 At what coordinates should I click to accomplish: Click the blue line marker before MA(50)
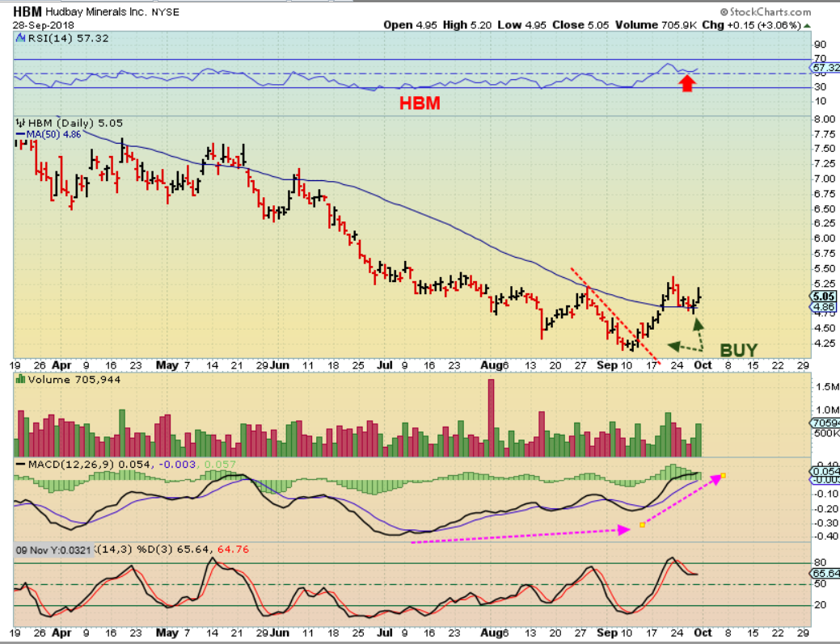click(x=21, y=134)
